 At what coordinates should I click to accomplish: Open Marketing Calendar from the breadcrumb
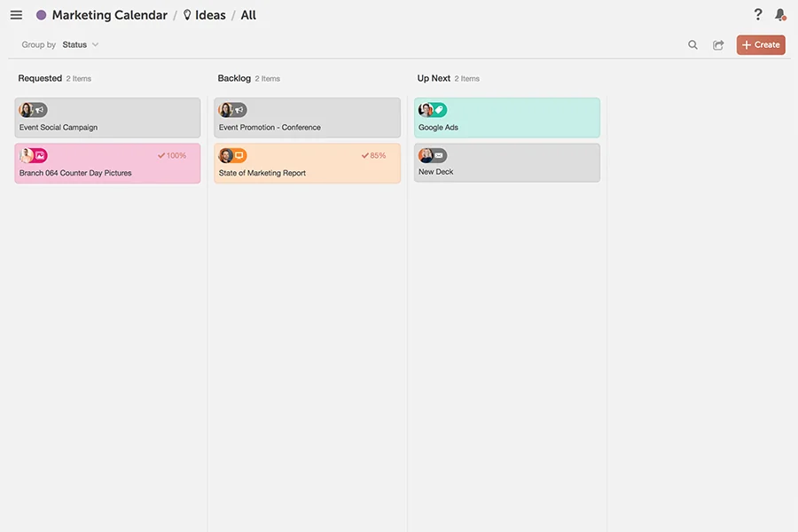click(109, 14)
